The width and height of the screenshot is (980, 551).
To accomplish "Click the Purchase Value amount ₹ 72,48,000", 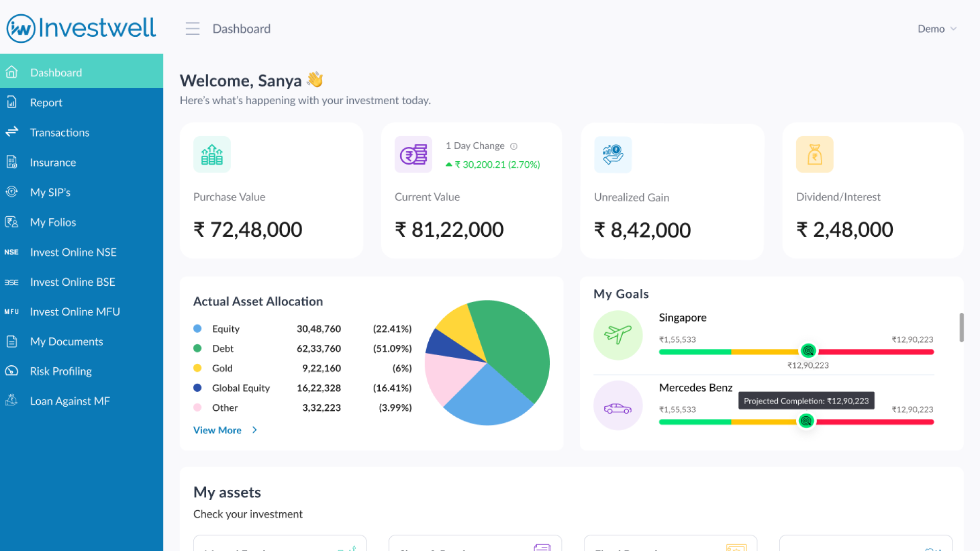I will click(248, 230).
